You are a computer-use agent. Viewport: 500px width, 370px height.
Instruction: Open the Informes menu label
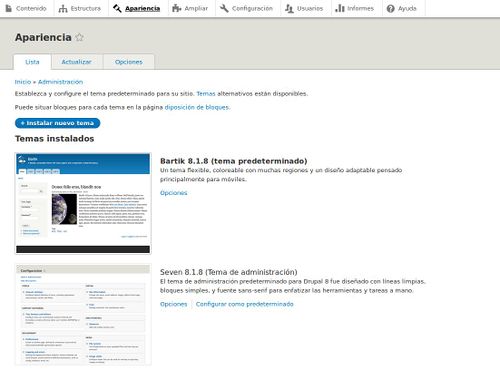click(x=360, y=8)
